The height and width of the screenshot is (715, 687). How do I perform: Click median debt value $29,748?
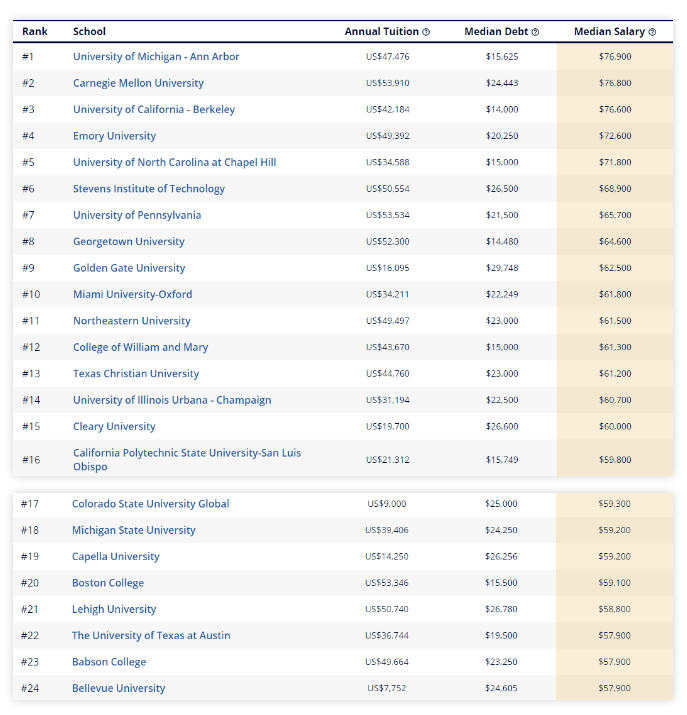tap(502, 268)
